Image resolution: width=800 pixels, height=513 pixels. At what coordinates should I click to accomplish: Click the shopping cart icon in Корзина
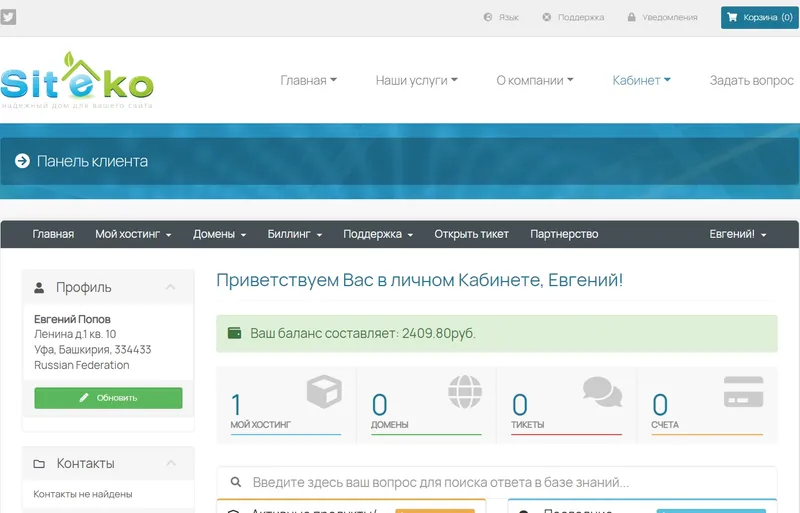[732, 17]
